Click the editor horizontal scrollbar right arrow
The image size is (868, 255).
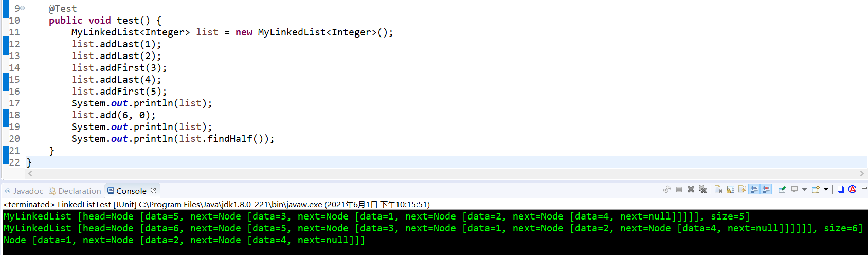click(862, 174)
